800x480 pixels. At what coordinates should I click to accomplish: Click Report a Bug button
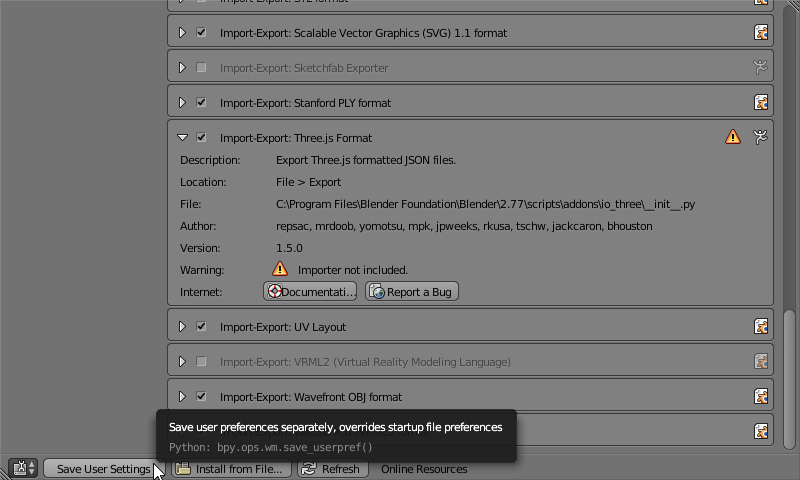tap(412, 292)
